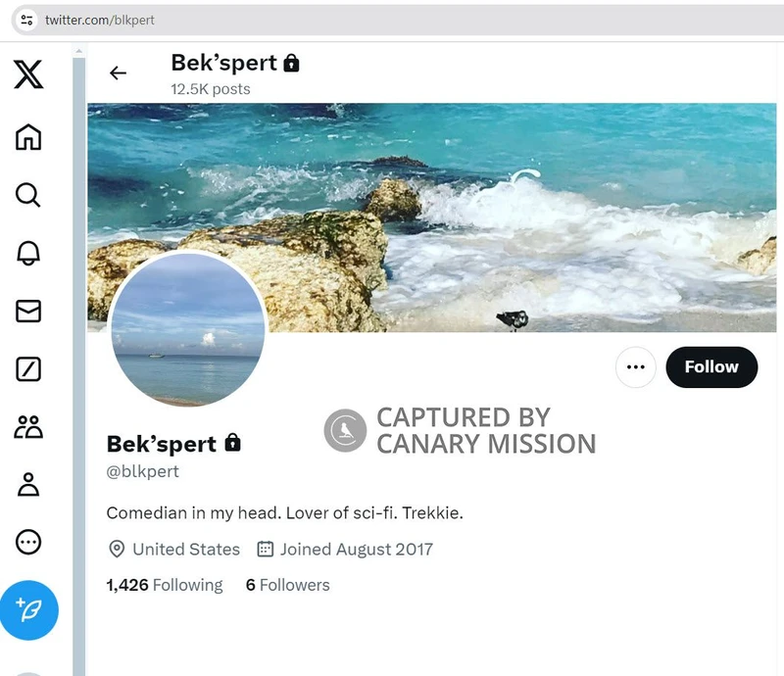This screenshot has width=784, height=676.
Task: Compose a new post with feather button
Action: [29, 610]
